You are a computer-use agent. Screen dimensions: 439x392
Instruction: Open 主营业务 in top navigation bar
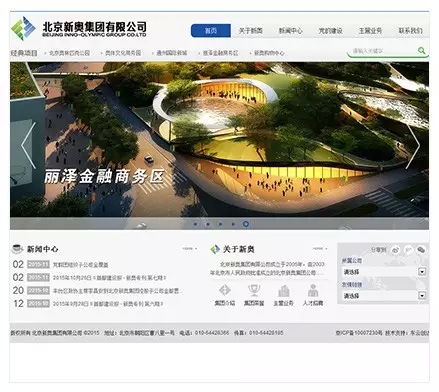(x=370, y=31)
